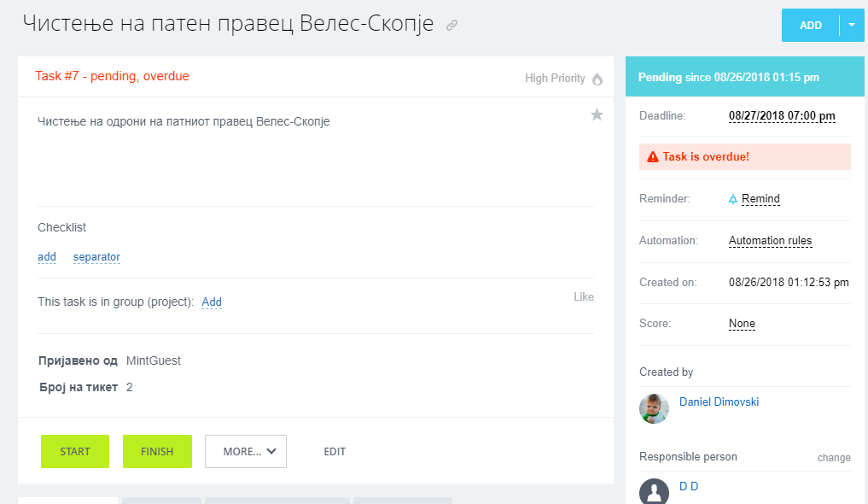Like this task

click(x=583, y=297)
